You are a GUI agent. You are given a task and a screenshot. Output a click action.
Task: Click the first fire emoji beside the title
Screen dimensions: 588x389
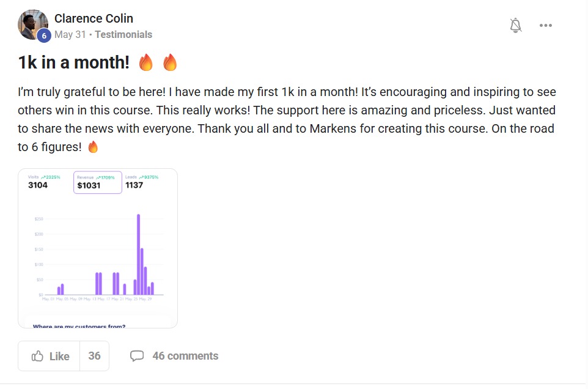point(145,62)
